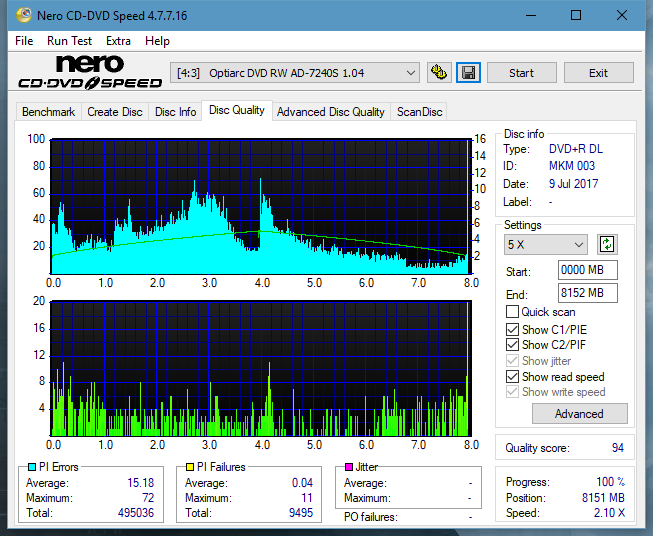Click the Exit button
Viewport: 653px width, 536px height.
point(598,73)
